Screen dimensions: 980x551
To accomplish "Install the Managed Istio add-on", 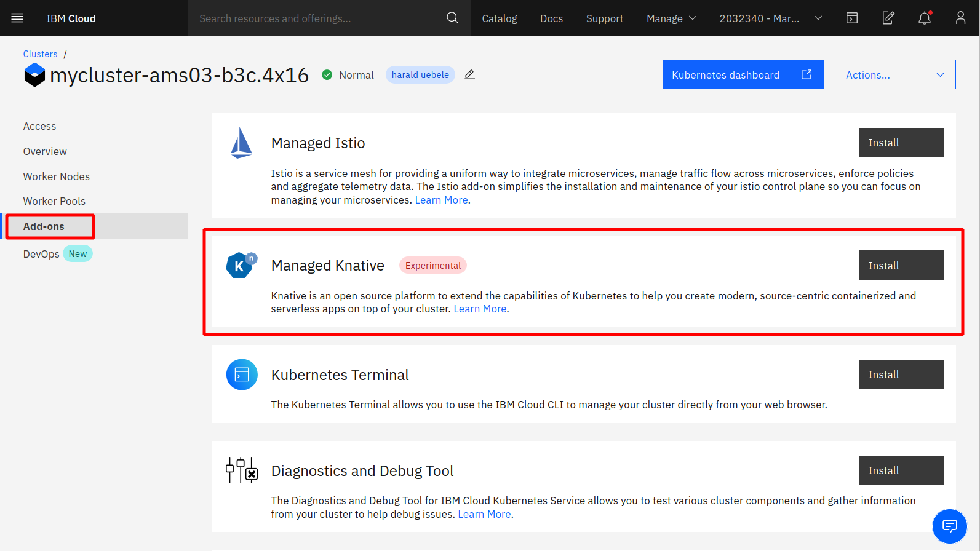I will pyautogui.click(x=901, y=143).
